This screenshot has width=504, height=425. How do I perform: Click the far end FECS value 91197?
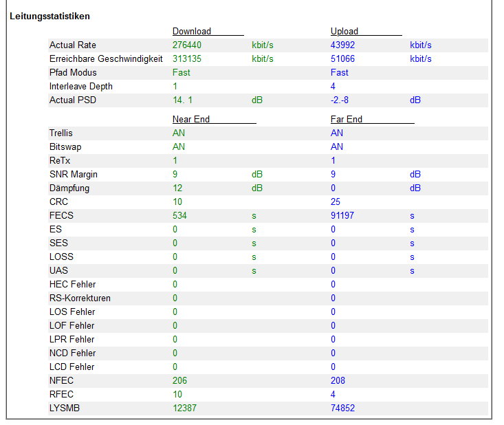342,215
